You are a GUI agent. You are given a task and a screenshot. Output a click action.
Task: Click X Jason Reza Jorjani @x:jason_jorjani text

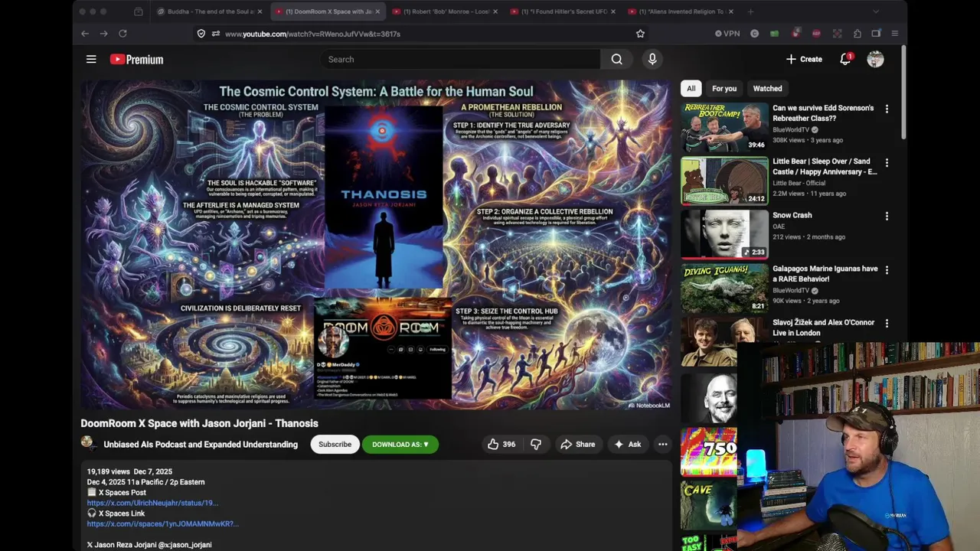149,545
